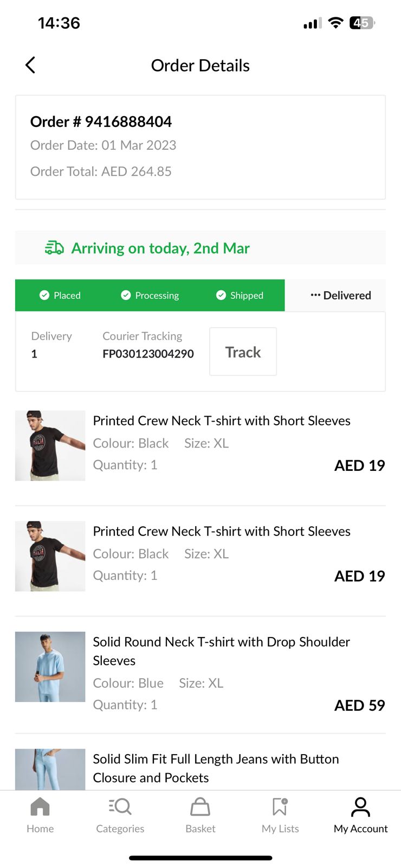Open the My Lists bookmark icon
Image resolution: width=401 pixels, height=868 pixels.
click(280, 807)
